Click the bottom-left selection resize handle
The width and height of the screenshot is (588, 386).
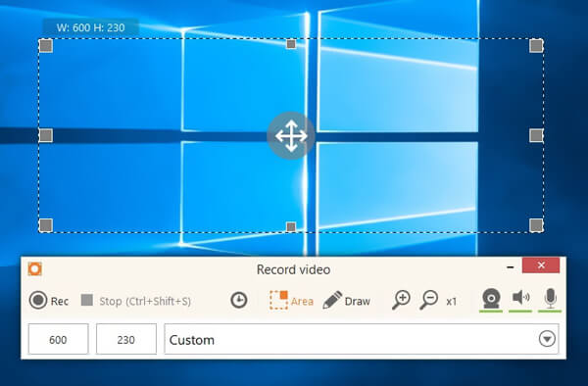(46, 225)
